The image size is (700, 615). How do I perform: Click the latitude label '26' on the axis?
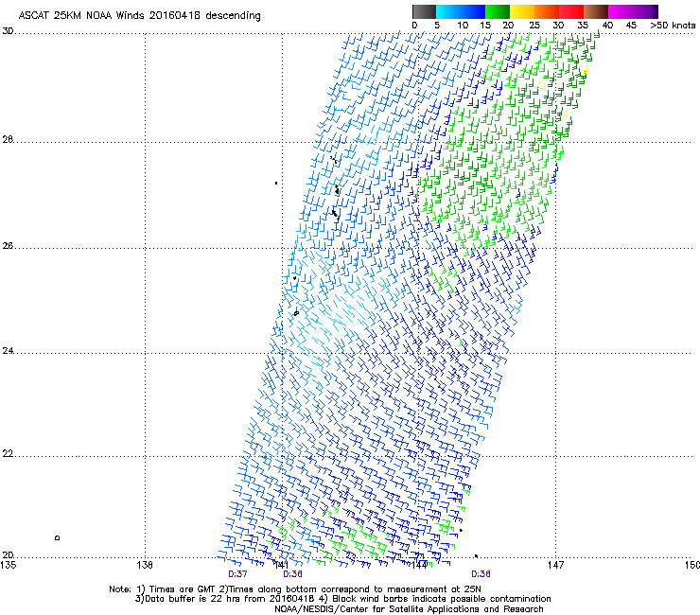point(8,246)
